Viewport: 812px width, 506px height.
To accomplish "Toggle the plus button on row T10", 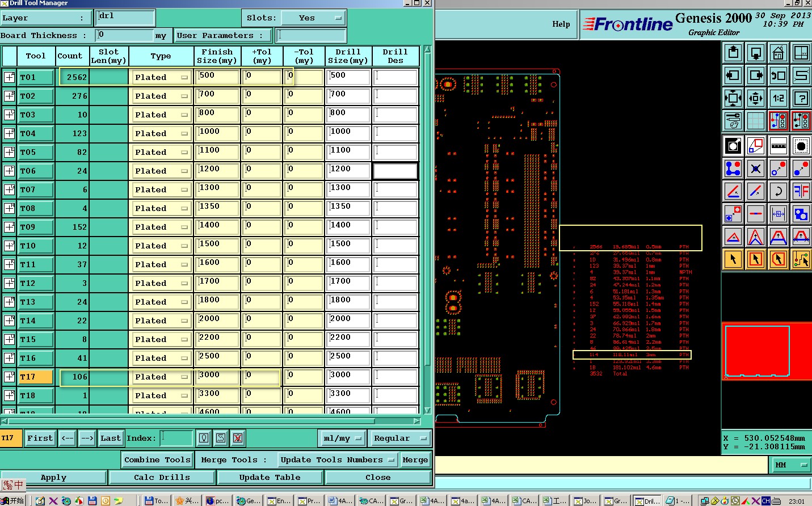I will (x=9, y=246).
